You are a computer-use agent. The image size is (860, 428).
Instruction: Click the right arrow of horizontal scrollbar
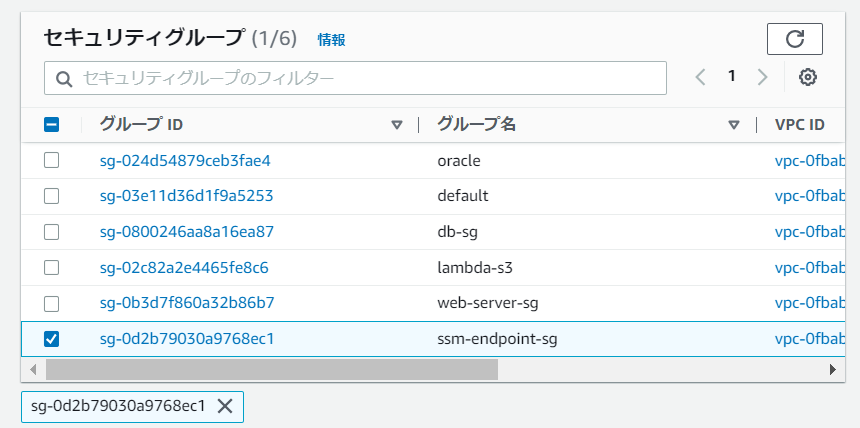(x=833, y=369)
